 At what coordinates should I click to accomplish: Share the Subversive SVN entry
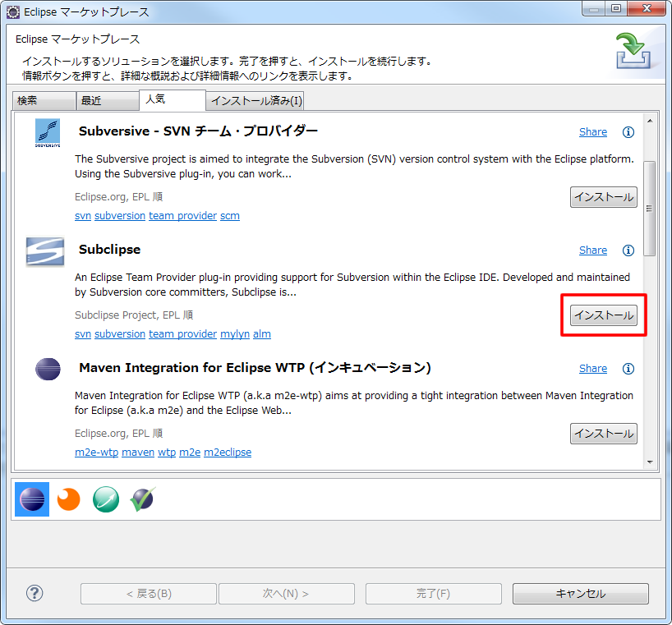tap(592, 132)
